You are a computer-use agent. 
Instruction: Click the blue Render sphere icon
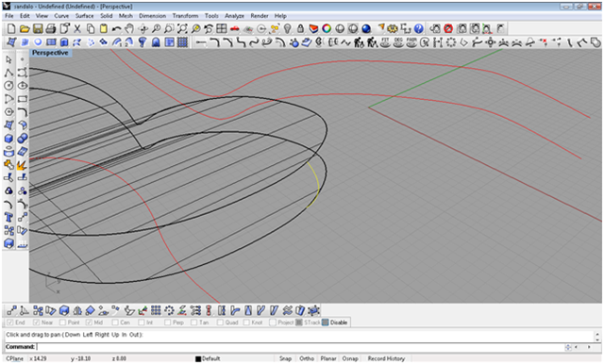[x=366, y=28]
